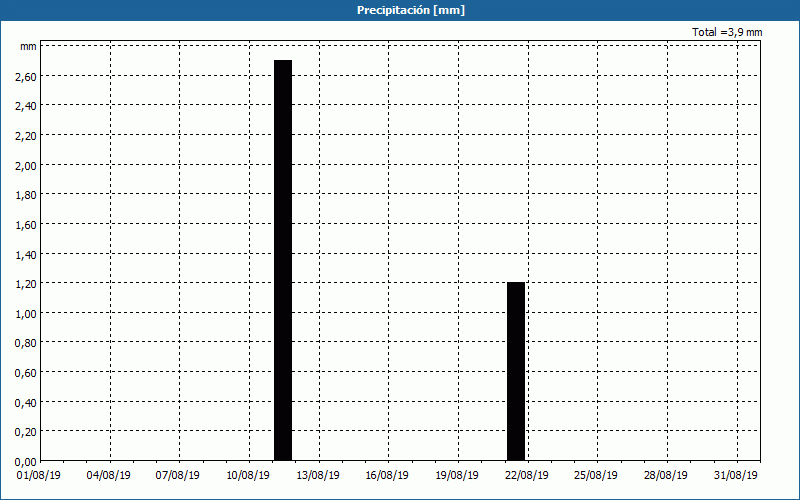Click the 2,20 y-axis value
The width and height of the screenshot is (800, 500).
(26, 136)
